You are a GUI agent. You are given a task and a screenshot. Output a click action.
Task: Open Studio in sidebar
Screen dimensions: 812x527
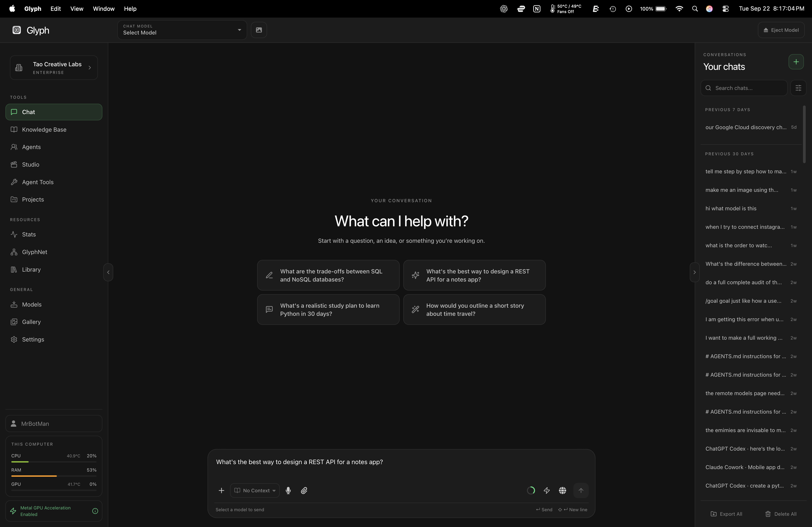(54, 165)
